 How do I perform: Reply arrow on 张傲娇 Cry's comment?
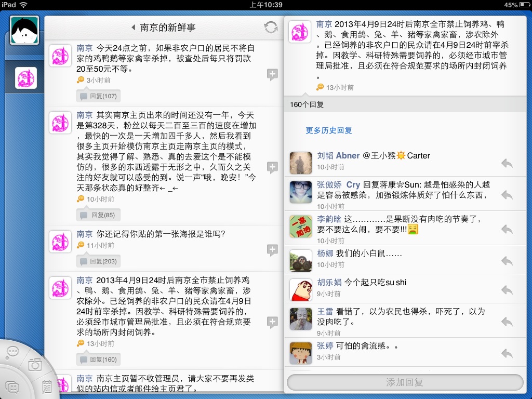click(x=507, y=195)
